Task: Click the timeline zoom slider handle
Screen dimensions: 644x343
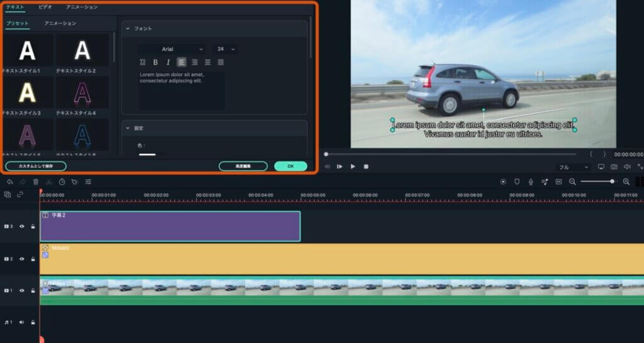Action: click(x=613, y=182)
